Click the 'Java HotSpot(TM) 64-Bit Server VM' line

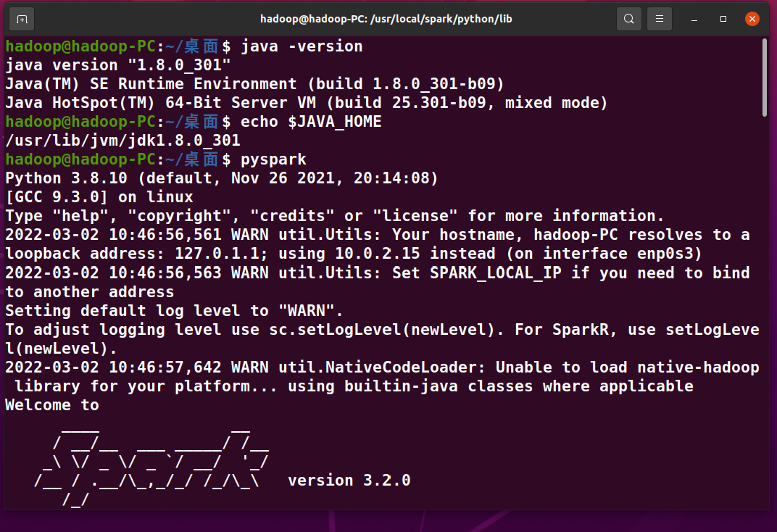click(307, 103)
